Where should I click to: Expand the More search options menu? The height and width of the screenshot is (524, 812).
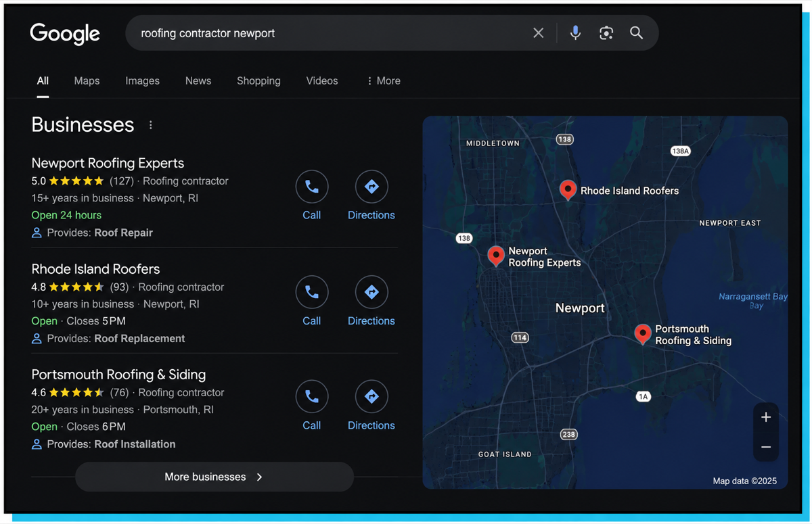point(384,80)
